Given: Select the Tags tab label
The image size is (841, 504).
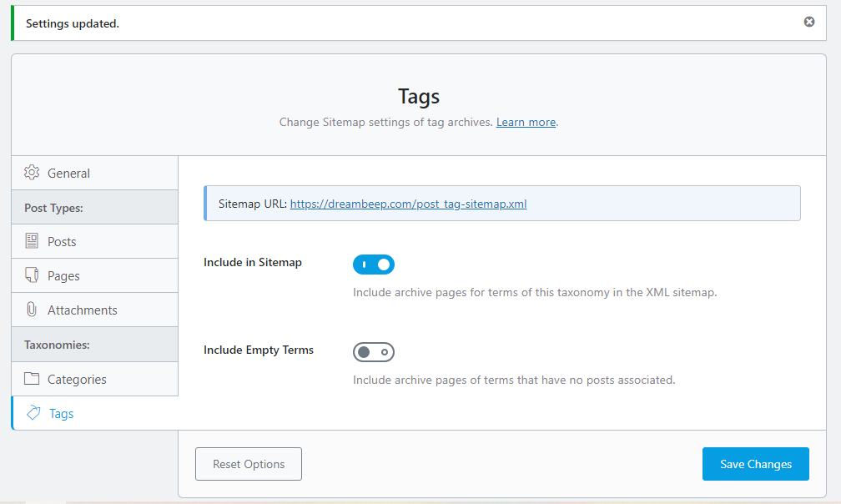Looking at the screenshot, I should pyautogui.click(x=62, y=414).
